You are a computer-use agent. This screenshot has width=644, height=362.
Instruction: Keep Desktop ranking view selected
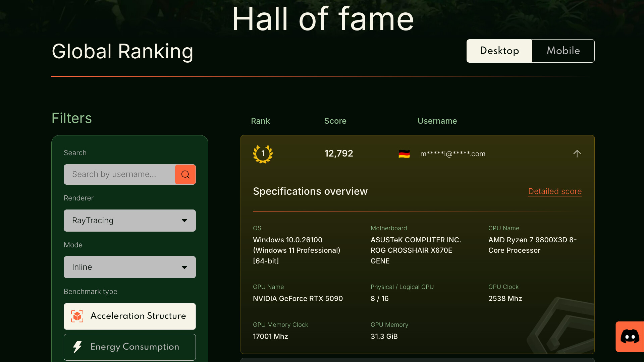point(499,51)
